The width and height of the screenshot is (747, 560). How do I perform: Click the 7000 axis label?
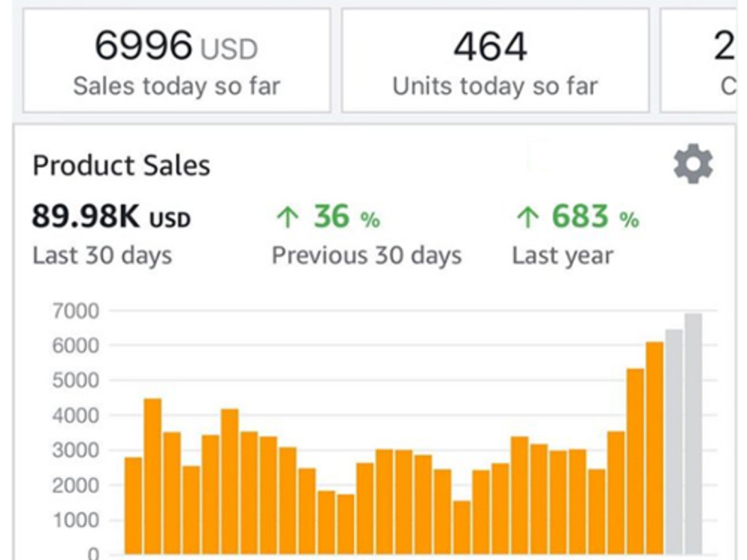(75, 311)
